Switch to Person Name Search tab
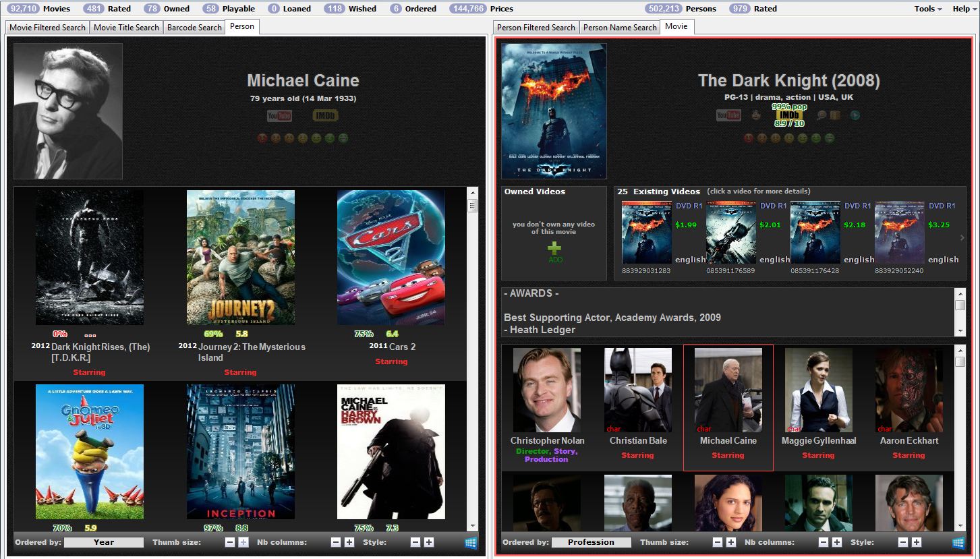This screenshot has width=980, height=559. [620, 27]
